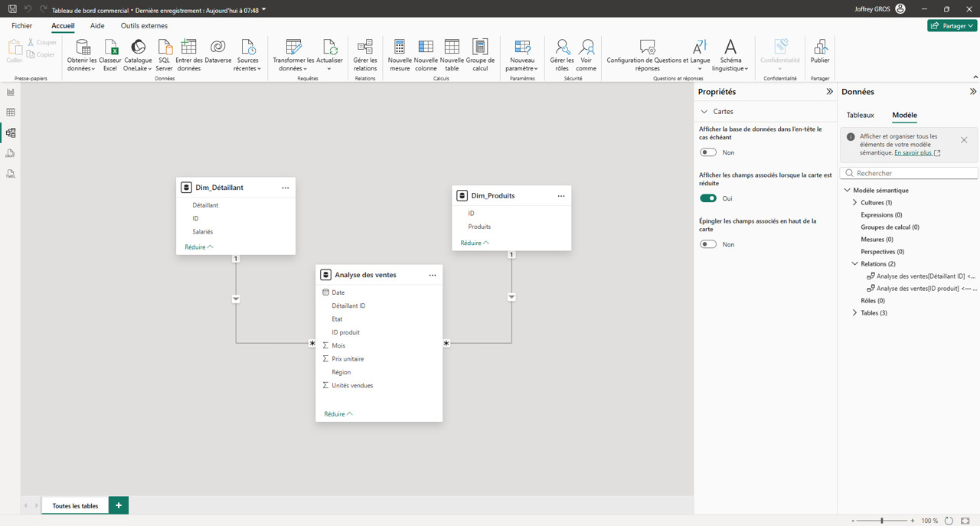Disable showing associated fields when card reduced

coord(708,198)
